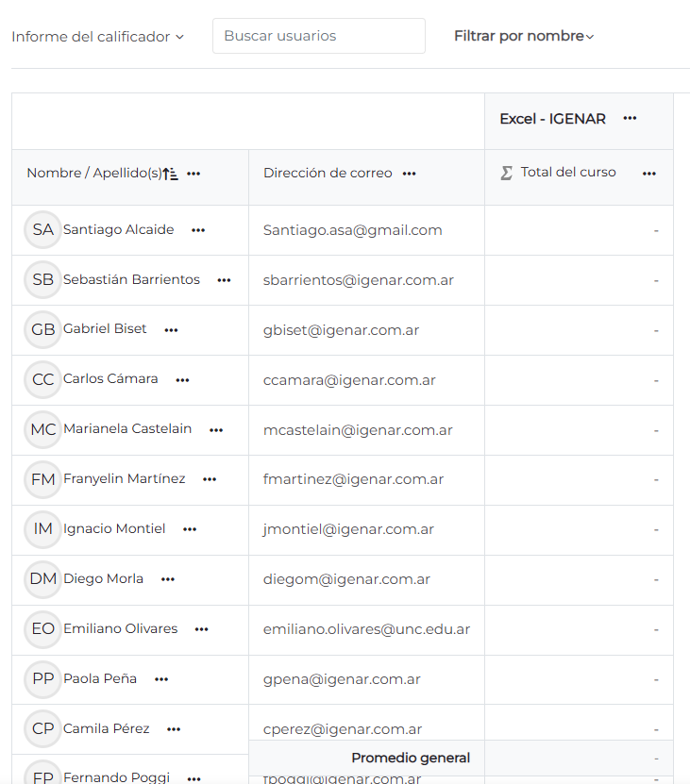This screenshot has width=690, height=784.
Task: Sort by Nombre column header text
Action: point(53,174)
